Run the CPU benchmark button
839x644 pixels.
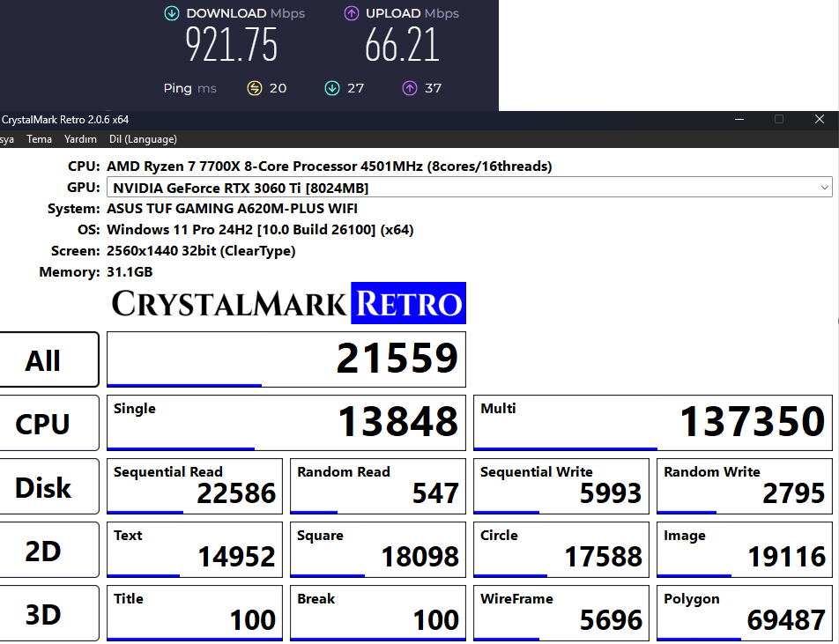click(48, 423)
